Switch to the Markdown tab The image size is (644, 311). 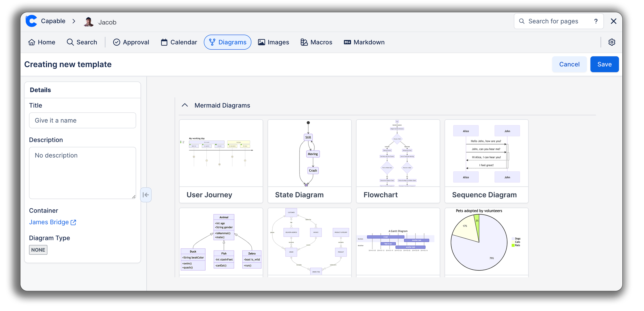pyautogui.click(x=364, y=42)
